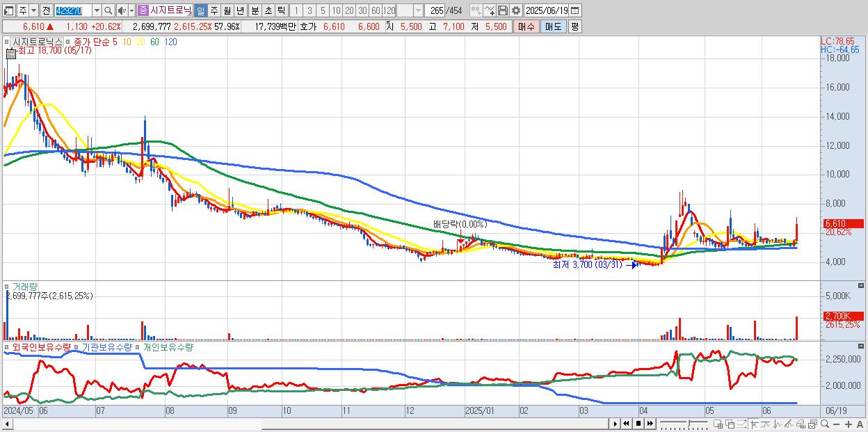The image size is (868, 432).
Task: Select the 주 weekly chart period
Action: (214, 10)
